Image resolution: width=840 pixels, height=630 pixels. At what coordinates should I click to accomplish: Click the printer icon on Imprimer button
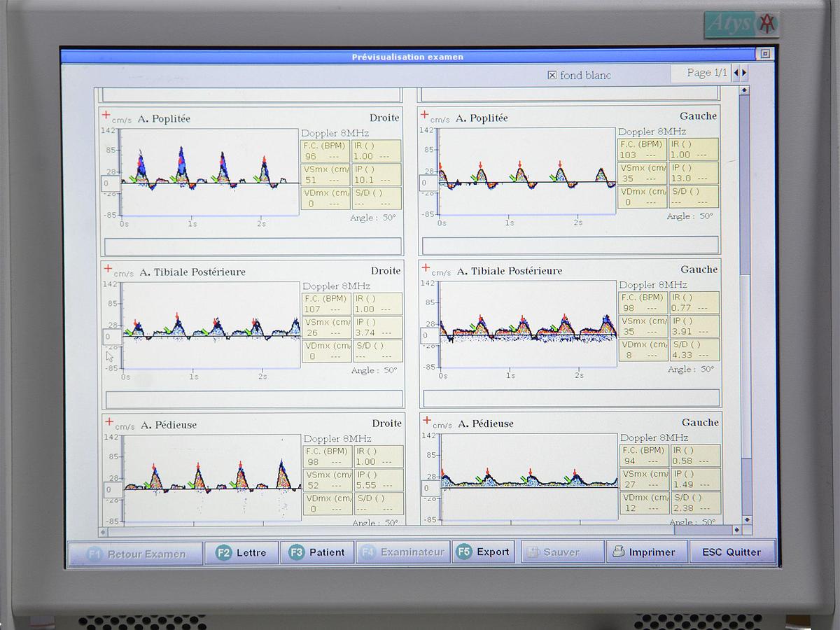(x=619, y=552)
